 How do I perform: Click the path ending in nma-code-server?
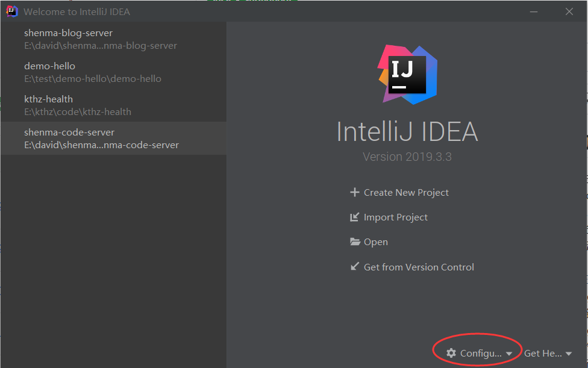click(102, 145)
